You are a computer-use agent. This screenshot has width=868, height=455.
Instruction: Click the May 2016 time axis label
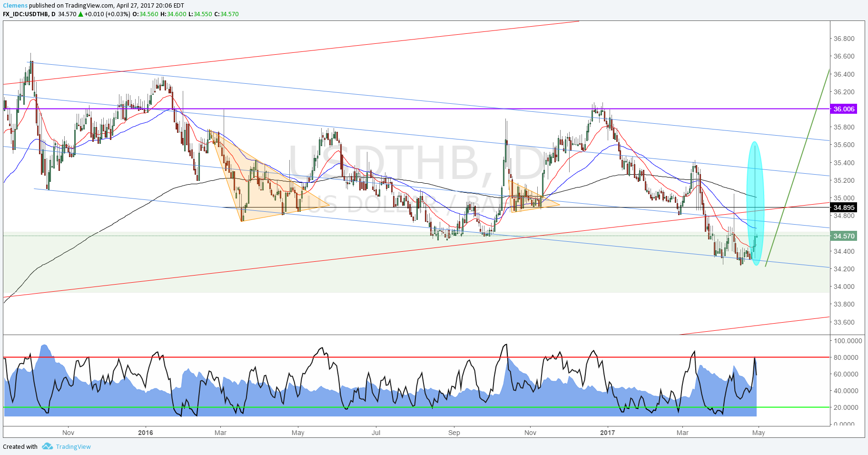tap(298, 433)
